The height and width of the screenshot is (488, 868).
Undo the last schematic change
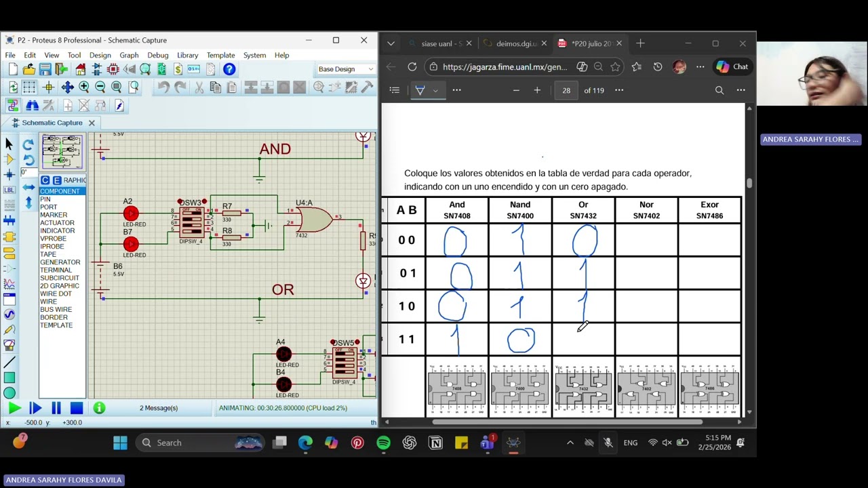click(163, 87)
